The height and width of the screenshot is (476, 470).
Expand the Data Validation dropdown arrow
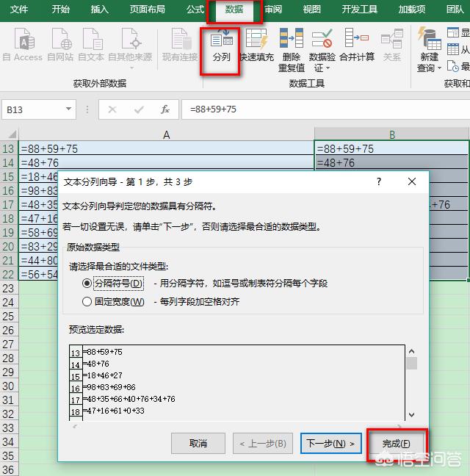(x=328, y=68)
